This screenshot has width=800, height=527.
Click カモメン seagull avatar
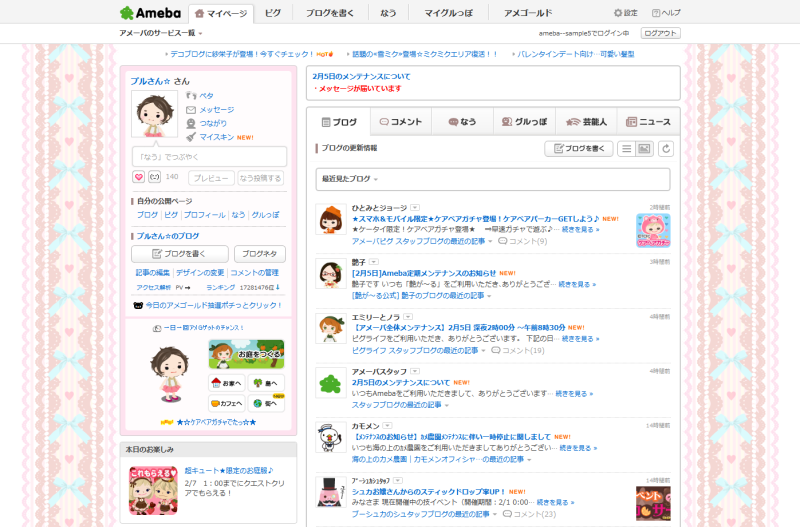pyautogui.click(x=331, y=437)
